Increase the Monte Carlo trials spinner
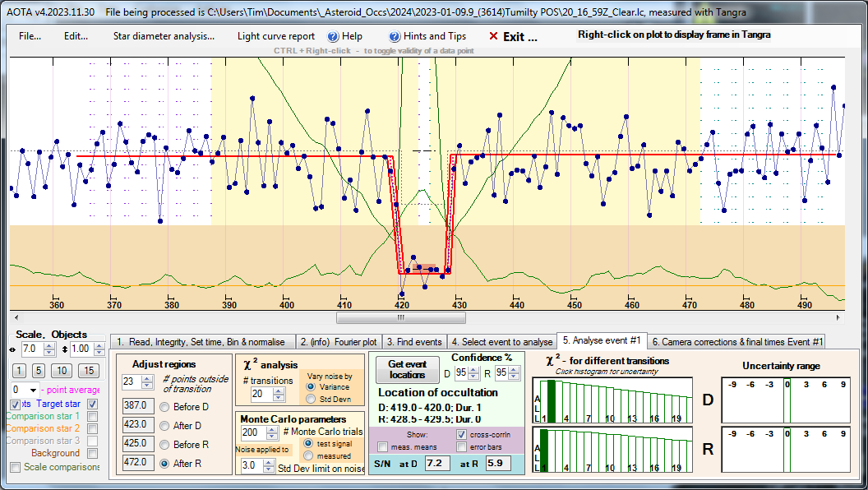The width and height of the screenshot is (868, 490). pyautogui.click(x=274, y=429)
